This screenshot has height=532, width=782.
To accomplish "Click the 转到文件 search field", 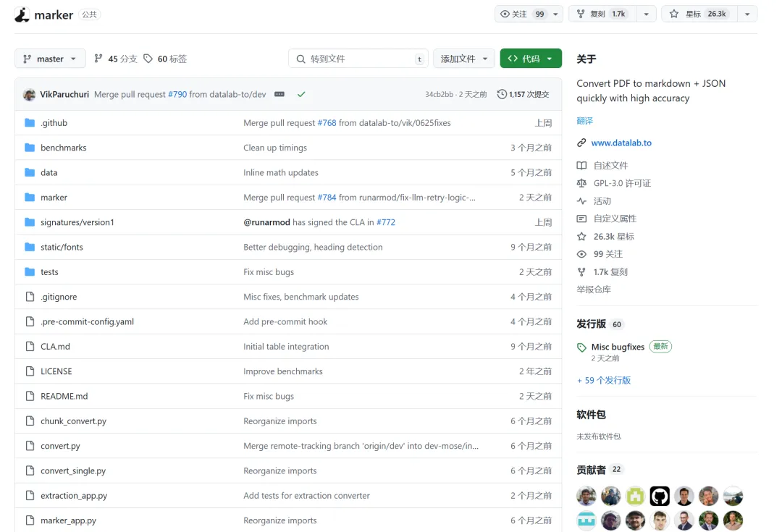I will [x=358, y=59].
